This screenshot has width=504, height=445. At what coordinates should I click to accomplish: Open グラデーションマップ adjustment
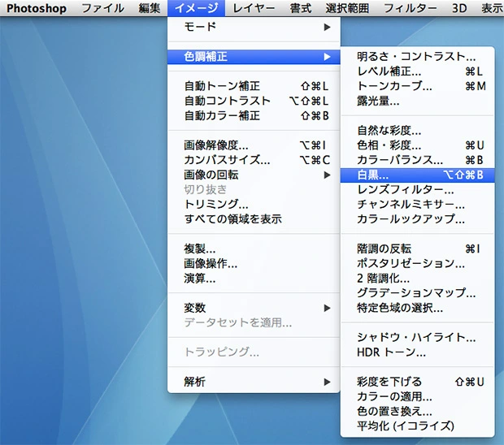tap(417, 293)
